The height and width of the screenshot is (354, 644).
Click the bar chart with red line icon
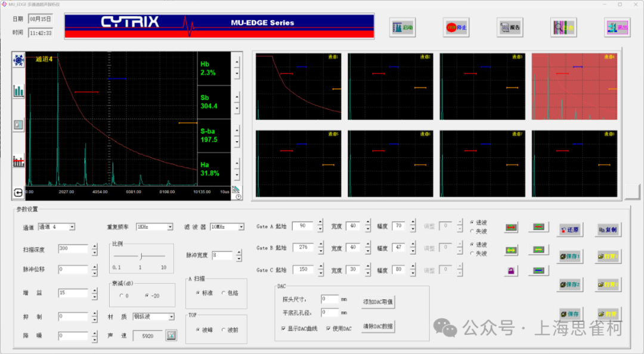pos(18,162)
